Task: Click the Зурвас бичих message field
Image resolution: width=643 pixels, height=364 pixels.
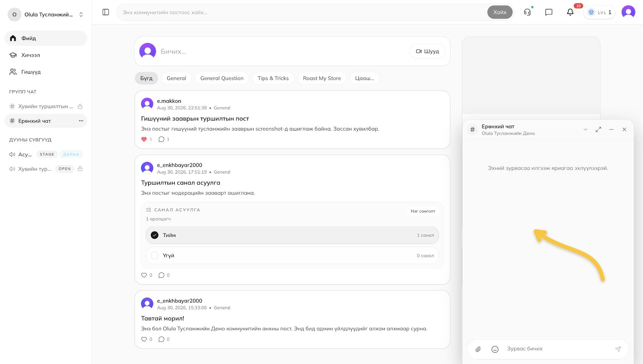Action: point(557,349)
